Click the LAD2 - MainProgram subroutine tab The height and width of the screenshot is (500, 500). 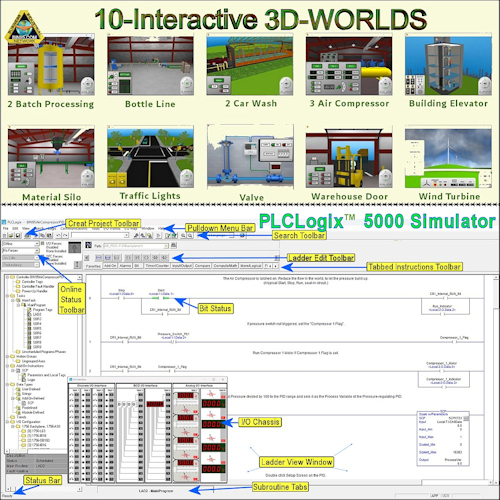pos(156,491)
